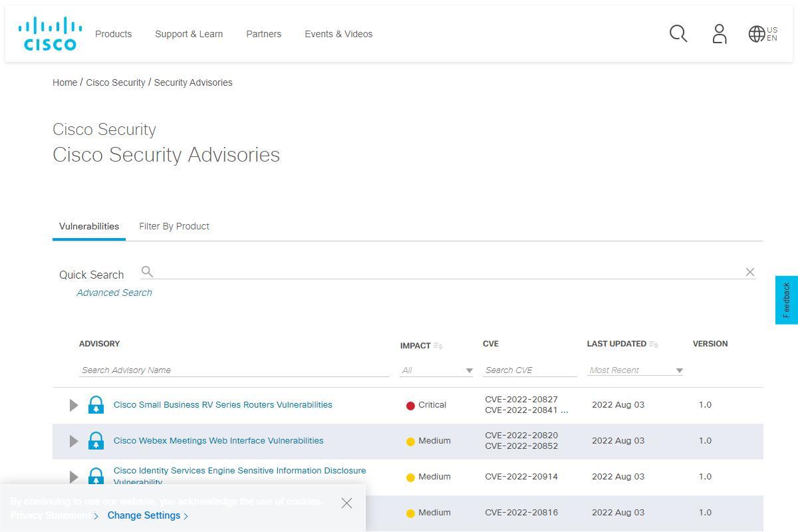Focus the Quick Search input field
Image resolution: width=798 pixels, height=532 pixels.
449,272
